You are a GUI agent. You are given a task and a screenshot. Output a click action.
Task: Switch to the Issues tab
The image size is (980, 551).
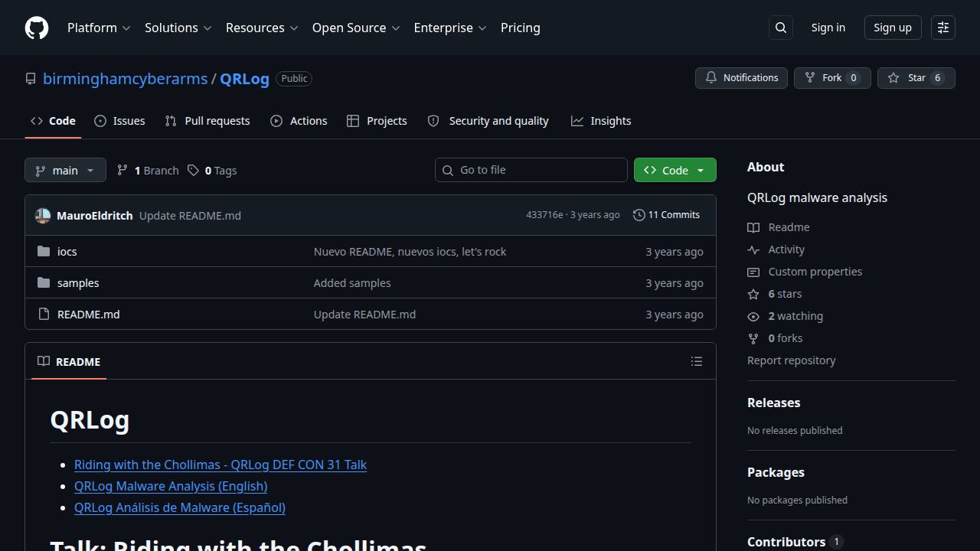tap(119, 121)
